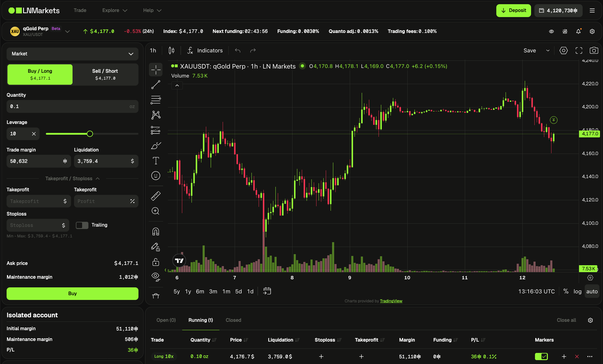Image resolution: width=603 pixels, height=364 pixels.
Task: Toggle balance visibility eye icon in header
Action: [x=551, y=31]
